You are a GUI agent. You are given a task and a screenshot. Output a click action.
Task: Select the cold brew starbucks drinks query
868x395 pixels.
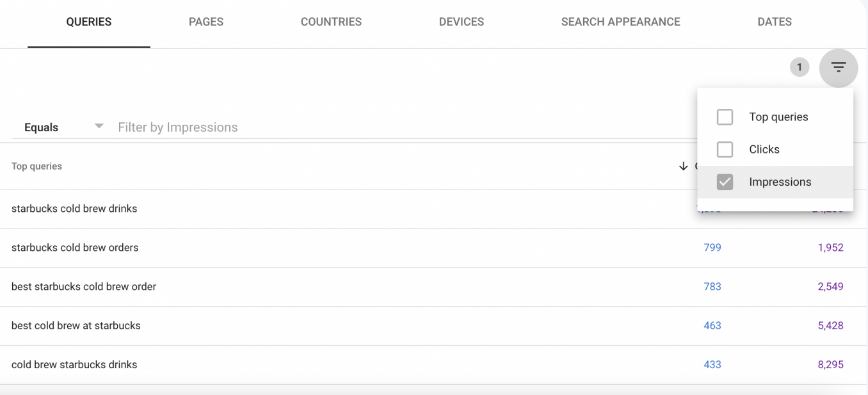[x=74, y=365]
